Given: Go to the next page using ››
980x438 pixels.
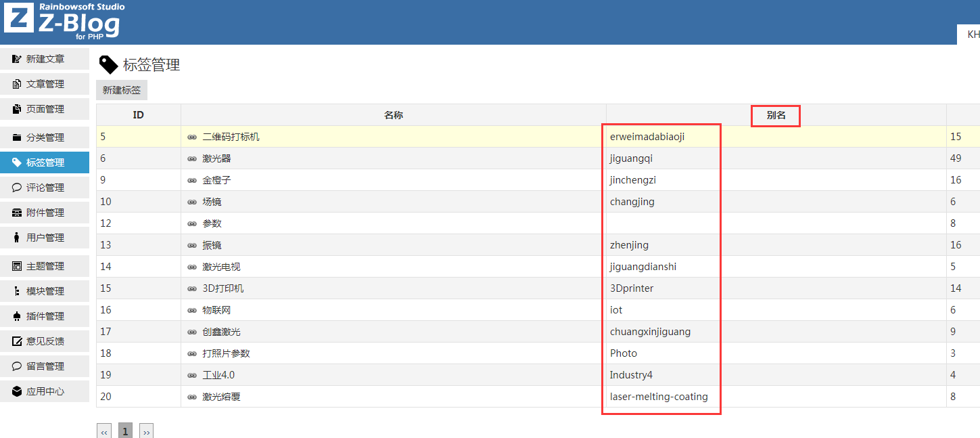Looking at the screenshot, I should click(x=146, y=431).
